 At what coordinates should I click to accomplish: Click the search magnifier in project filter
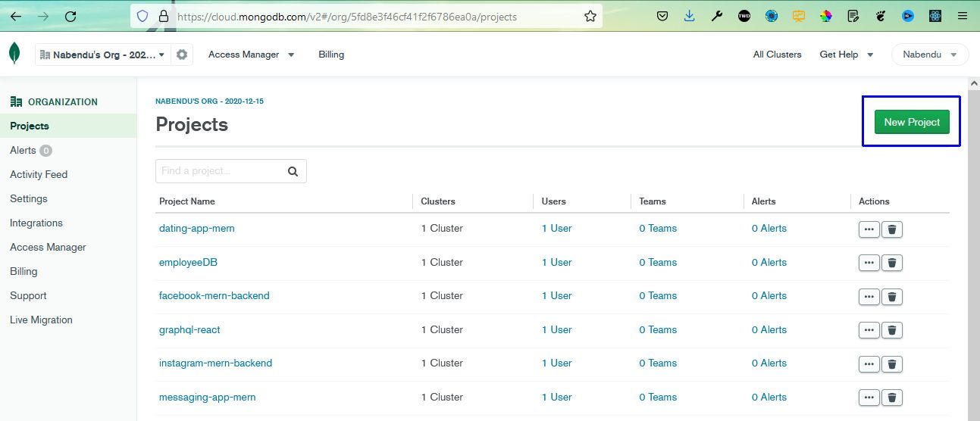tap(293, 171)
